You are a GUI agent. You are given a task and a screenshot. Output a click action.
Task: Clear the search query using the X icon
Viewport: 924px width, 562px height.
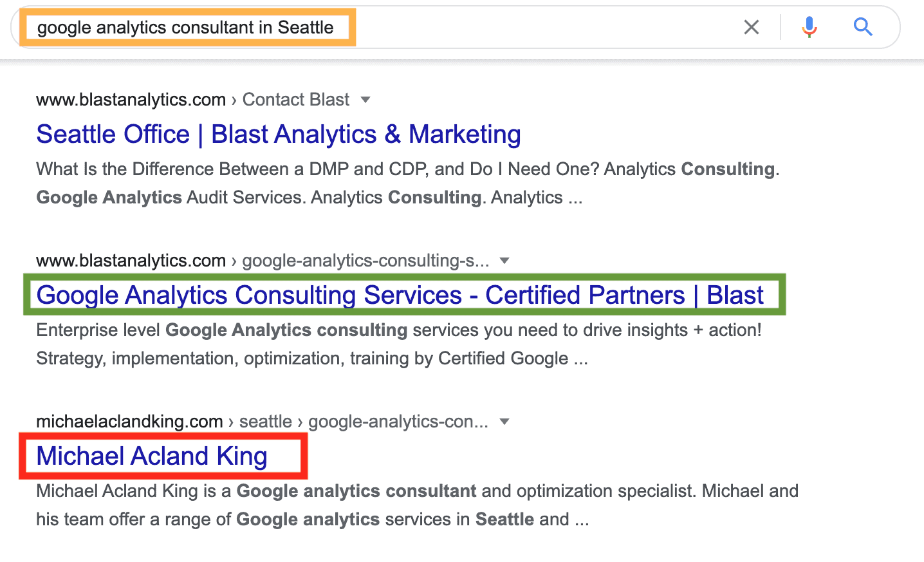pyautogui.click(x=752, y=27)
